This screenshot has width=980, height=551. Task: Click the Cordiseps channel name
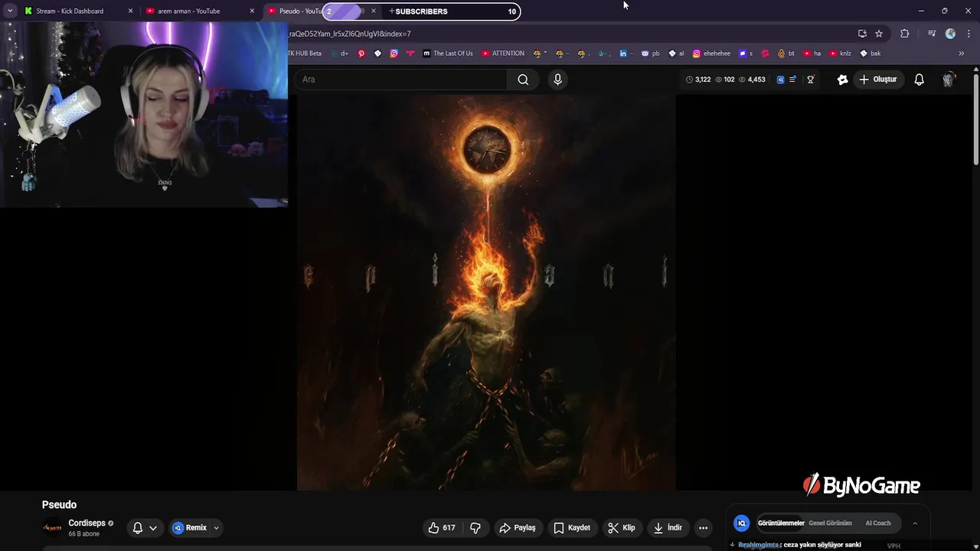coord(87,523)
